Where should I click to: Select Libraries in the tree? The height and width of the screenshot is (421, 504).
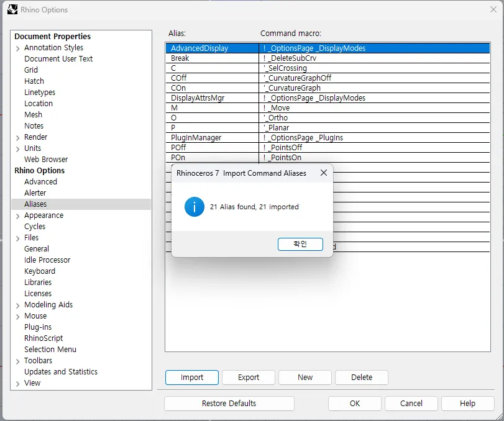tap(38, 283)
